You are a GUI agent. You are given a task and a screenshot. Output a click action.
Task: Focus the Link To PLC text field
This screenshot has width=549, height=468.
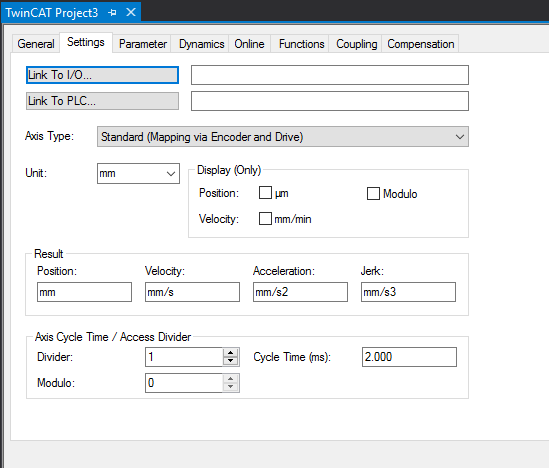pyautogui.click(x=330, y=101)
